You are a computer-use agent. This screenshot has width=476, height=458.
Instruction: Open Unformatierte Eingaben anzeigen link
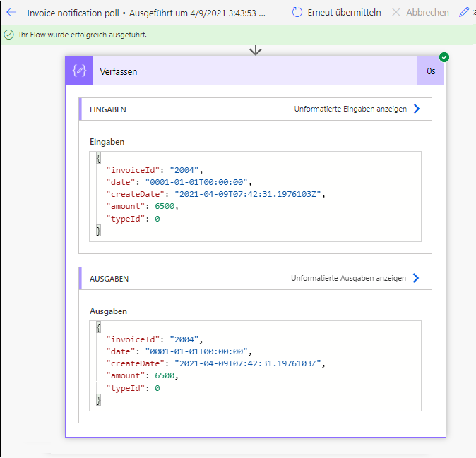350,109
